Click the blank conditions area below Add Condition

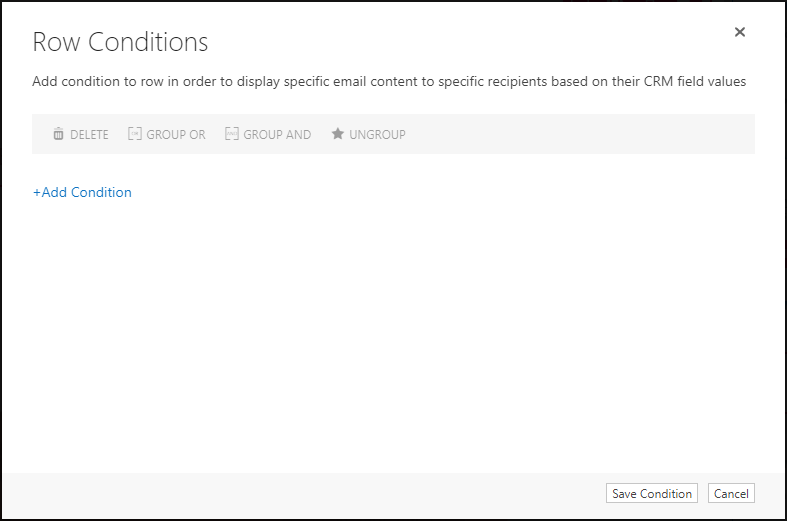394,331
